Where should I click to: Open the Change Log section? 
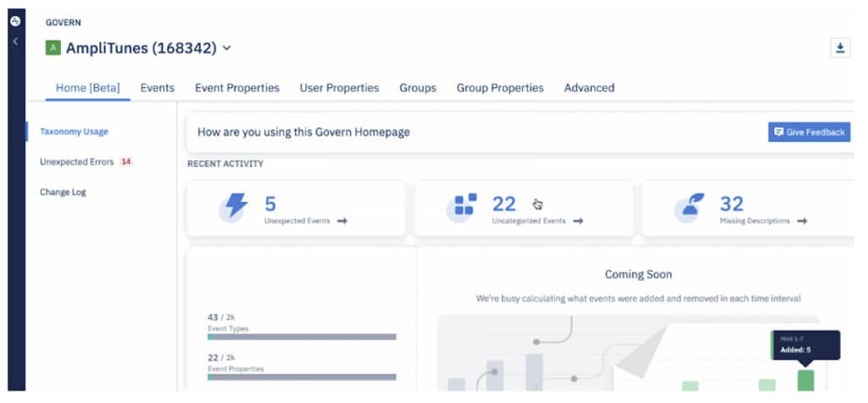pyautogui.click(x=63, y=192)
